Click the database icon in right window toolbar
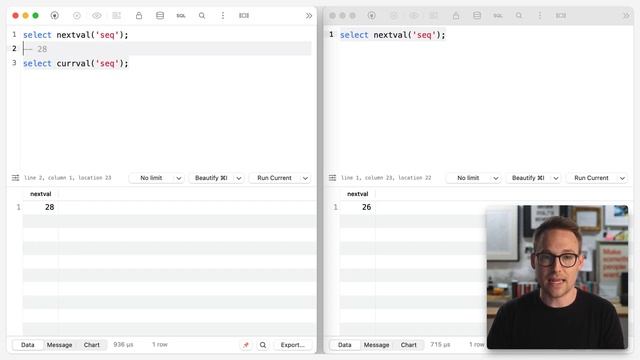 click(477, 16)
